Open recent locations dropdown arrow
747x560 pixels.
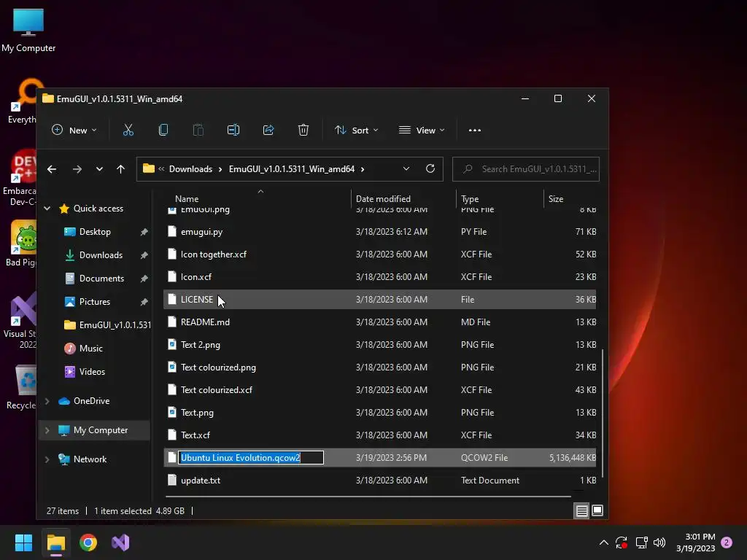pos(99,169)
